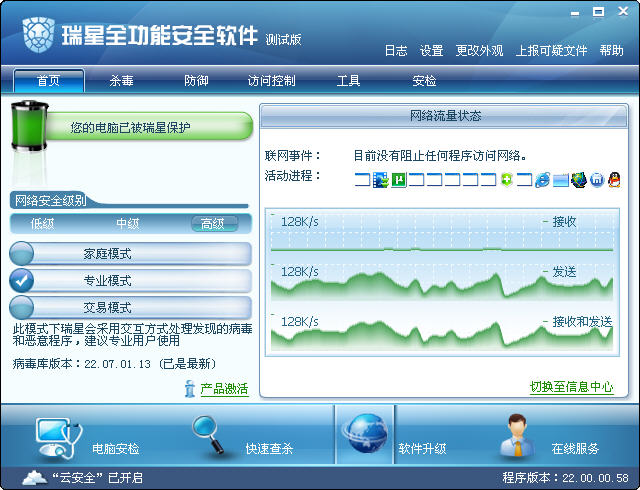Screen dimensions: 640x490
Task: Click 更改外观 to change skin
Action: point(479,51)
